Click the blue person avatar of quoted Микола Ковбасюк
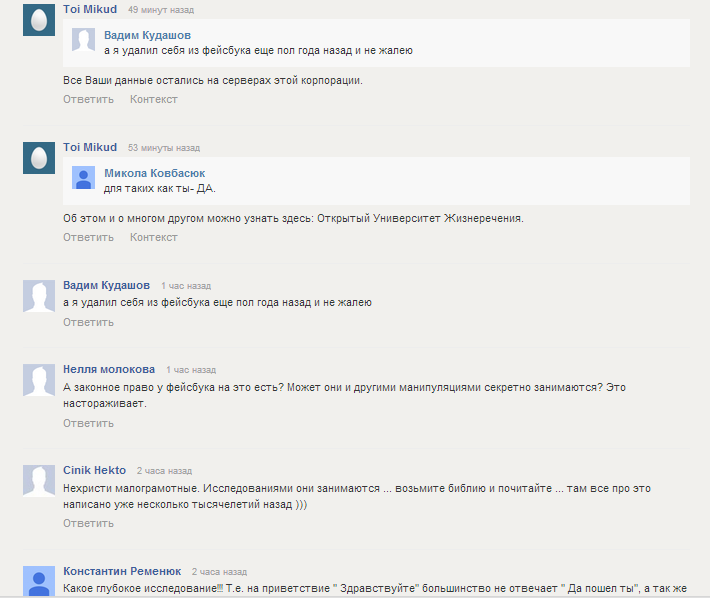Viewport: 710px width, 598px height. 83,177
